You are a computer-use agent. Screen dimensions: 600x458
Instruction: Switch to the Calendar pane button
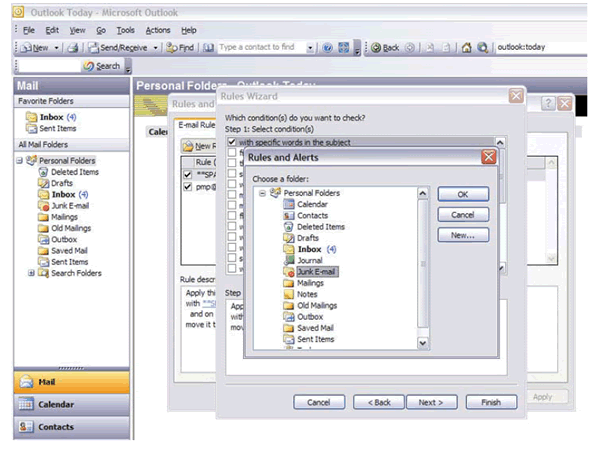tap(72, 404)
